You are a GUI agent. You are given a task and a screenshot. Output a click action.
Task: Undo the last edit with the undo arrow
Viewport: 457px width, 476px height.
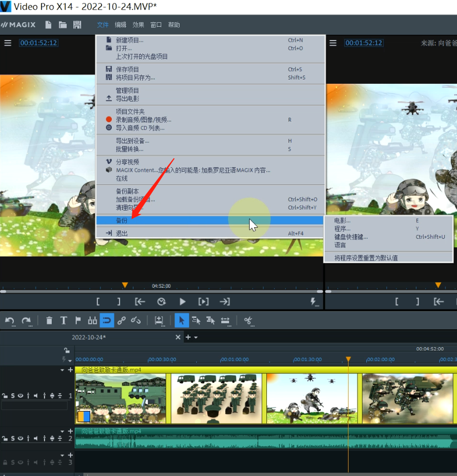(9, 320)
